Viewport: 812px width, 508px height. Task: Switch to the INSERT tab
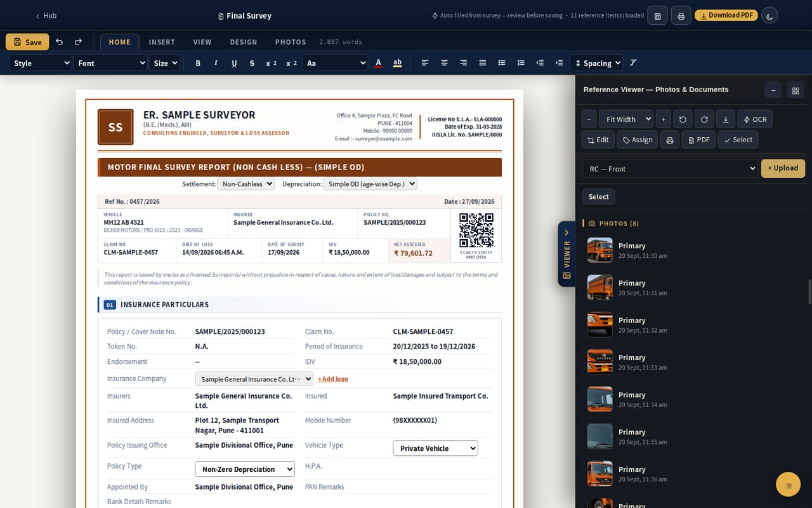tap(162, 42)
